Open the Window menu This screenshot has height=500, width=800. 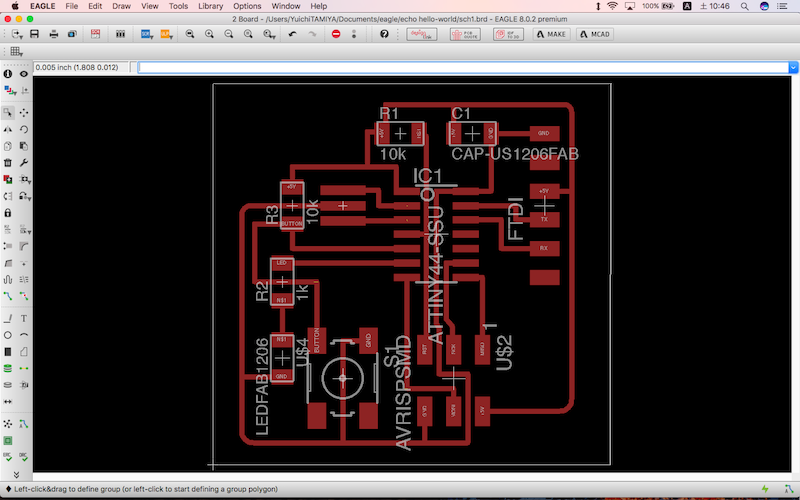tap(286, 6)
